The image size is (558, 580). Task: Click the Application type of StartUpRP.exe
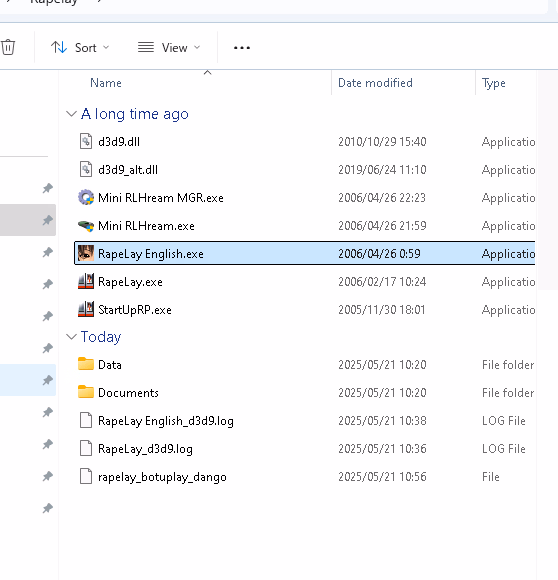click(x=508, y=310)
